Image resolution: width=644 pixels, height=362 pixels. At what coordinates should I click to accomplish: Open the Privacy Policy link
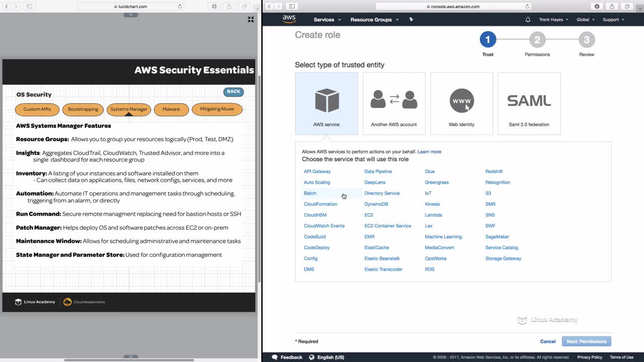point(590,357)
